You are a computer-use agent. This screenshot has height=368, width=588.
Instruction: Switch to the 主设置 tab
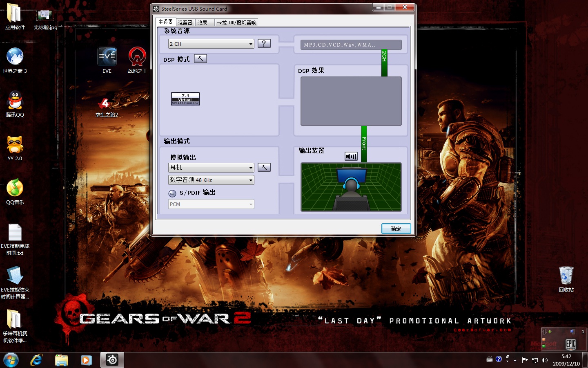click(165, 22)
